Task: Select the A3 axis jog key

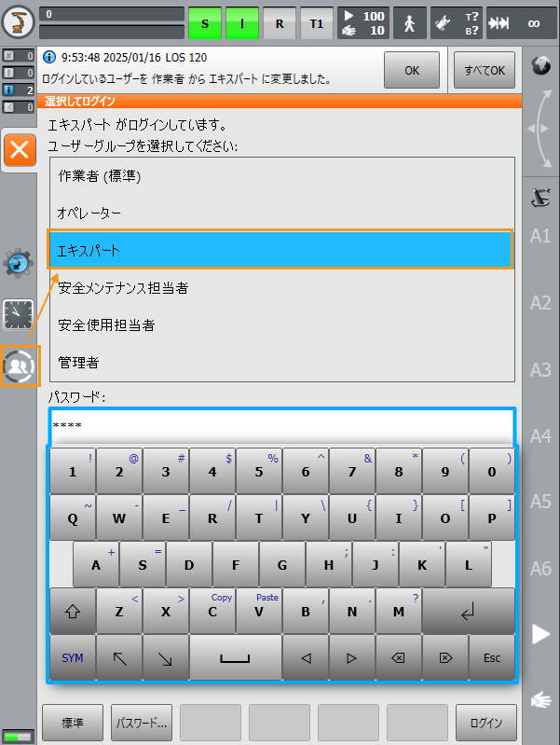Action: [540, 369]
